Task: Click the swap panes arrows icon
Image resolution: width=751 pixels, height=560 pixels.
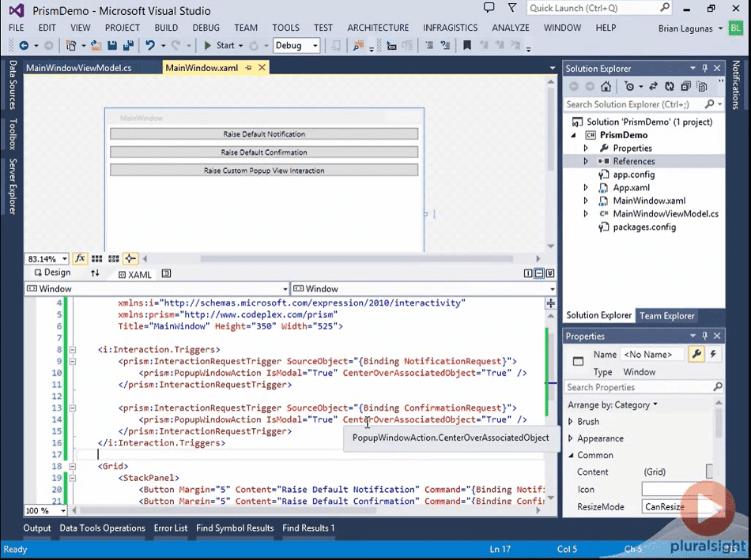Action: click(x=95, y=272)
